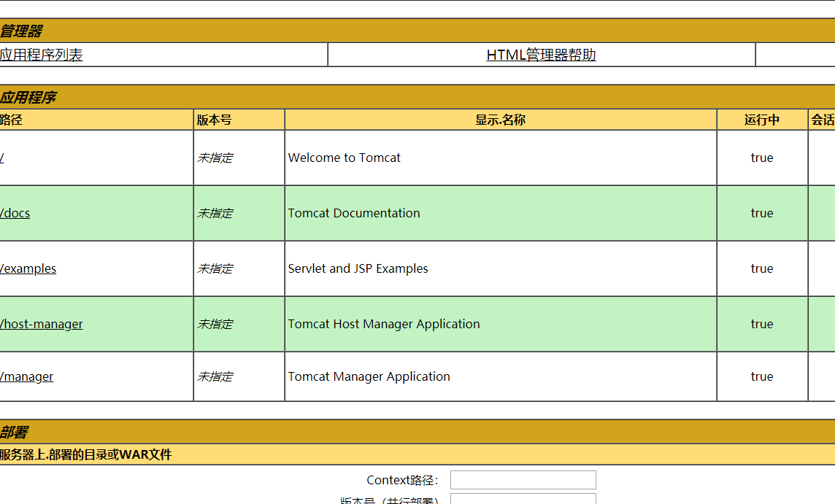Select Tomcat Host Manager Application cell
835x504 pixels.
(501, 324)
